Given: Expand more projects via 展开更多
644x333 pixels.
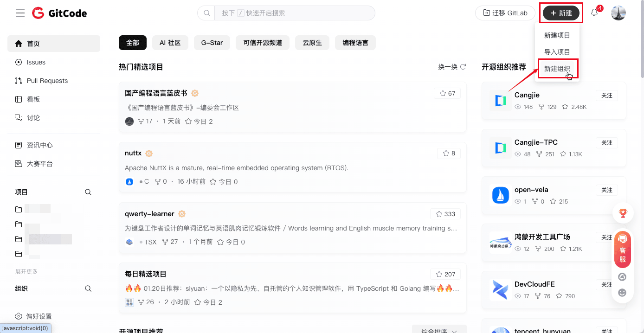Looking at the screenshot, I should (x=26, y=271).
